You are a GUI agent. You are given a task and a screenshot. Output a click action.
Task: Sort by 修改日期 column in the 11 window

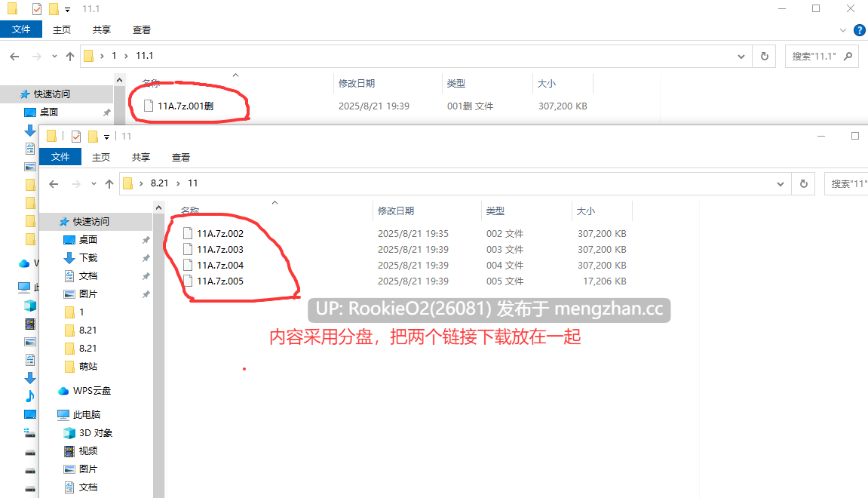point(396,211)
